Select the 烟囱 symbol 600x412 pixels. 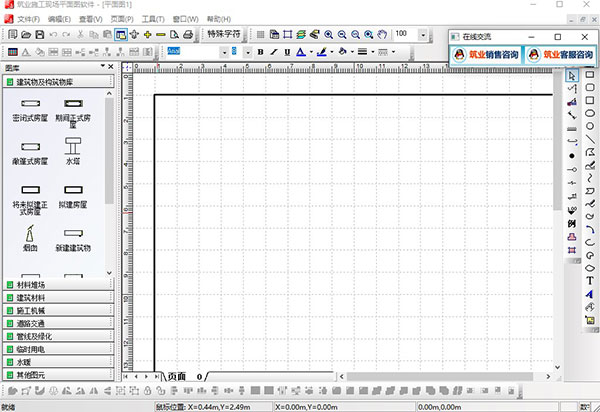point(30,238)
